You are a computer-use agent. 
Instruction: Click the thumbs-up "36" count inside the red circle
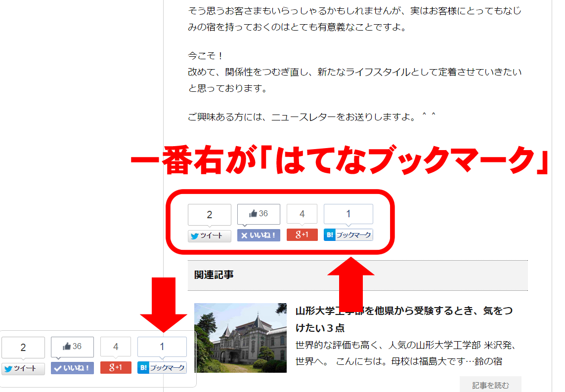tap(259, 214)
